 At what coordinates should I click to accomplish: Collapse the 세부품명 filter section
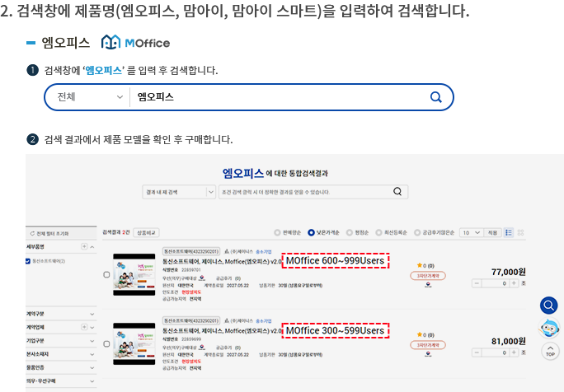pyautogui.click(x=92, y=247)
